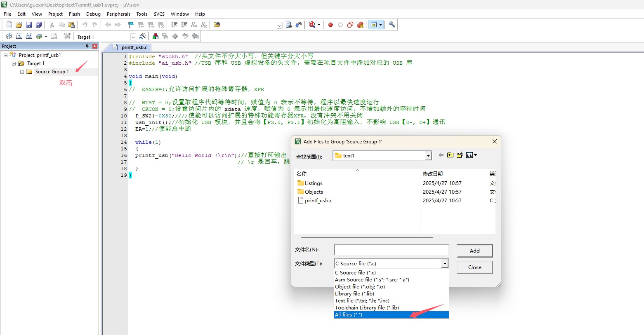Start the debug session with magnifier d icon

[x=312, y=25]
